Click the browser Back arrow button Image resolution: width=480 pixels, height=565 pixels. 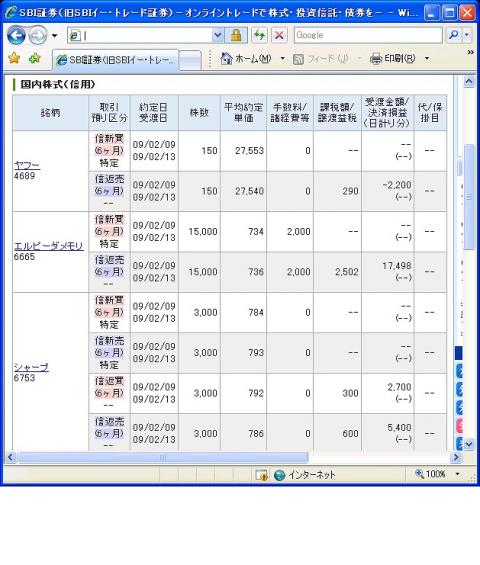click(16, 35)
